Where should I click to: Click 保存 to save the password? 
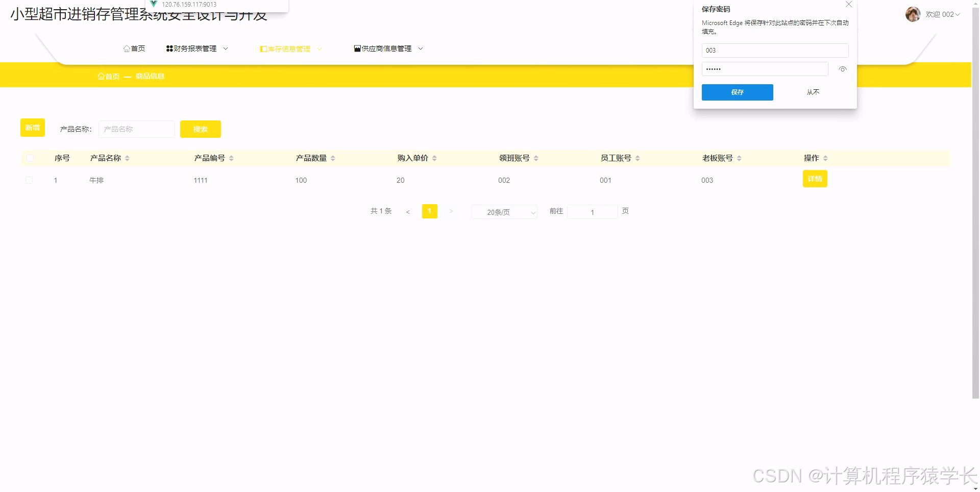click(737, 92)
